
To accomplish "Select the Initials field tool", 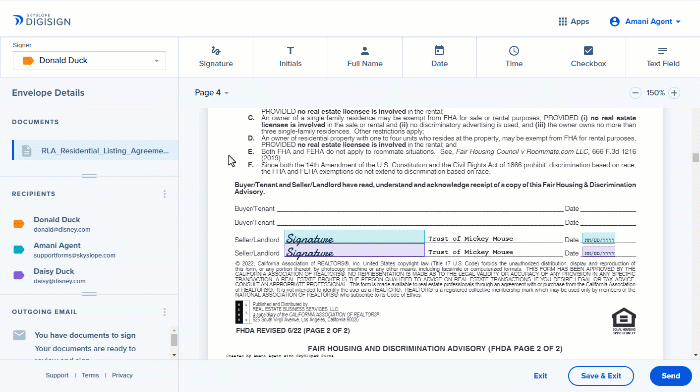I will pyautogui.click(x=290, y=57).
